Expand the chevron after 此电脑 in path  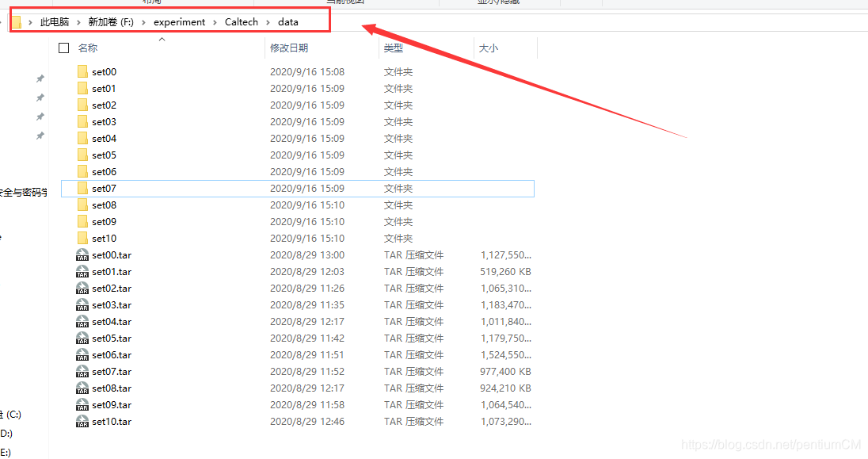pyautogui.click(x=78, y=22)
